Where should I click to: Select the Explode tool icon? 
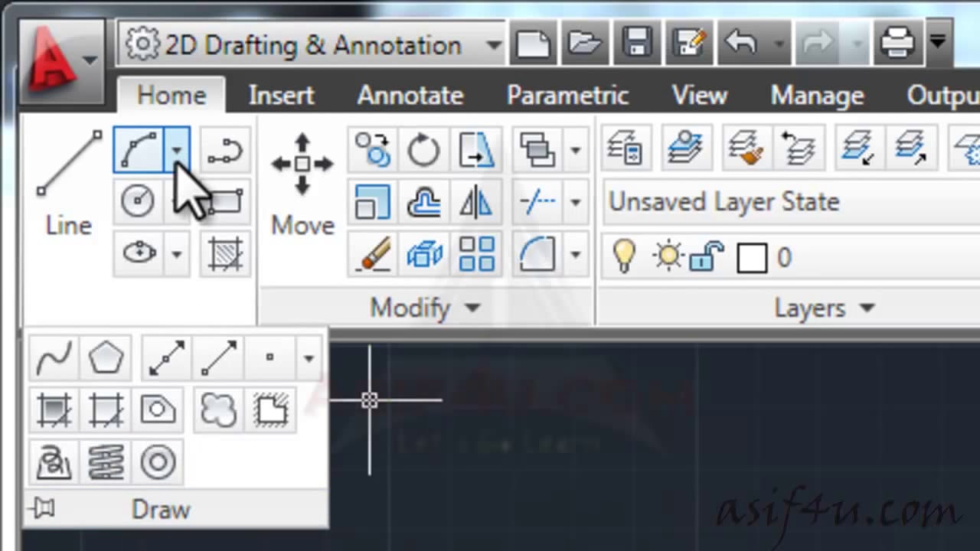(x=423, y=253)
